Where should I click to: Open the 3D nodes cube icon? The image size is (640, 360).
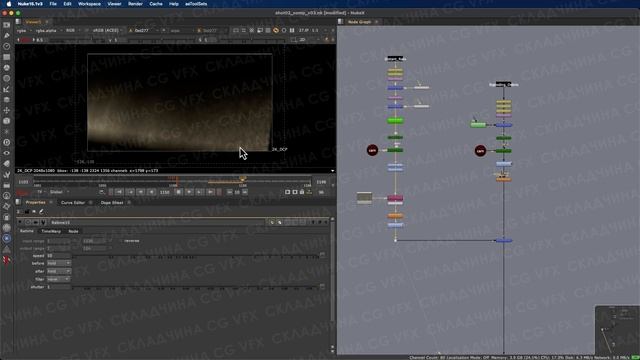tap(7, 121)
